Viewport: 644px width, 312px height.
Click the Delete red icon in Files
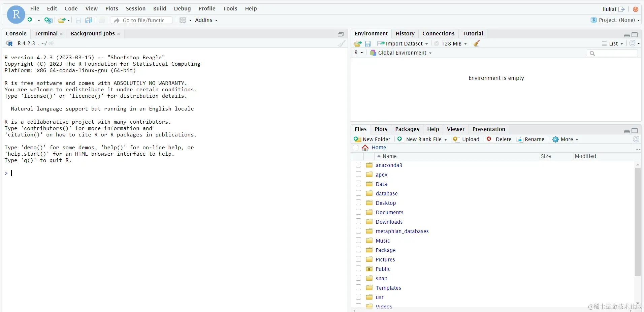(489, 139)
